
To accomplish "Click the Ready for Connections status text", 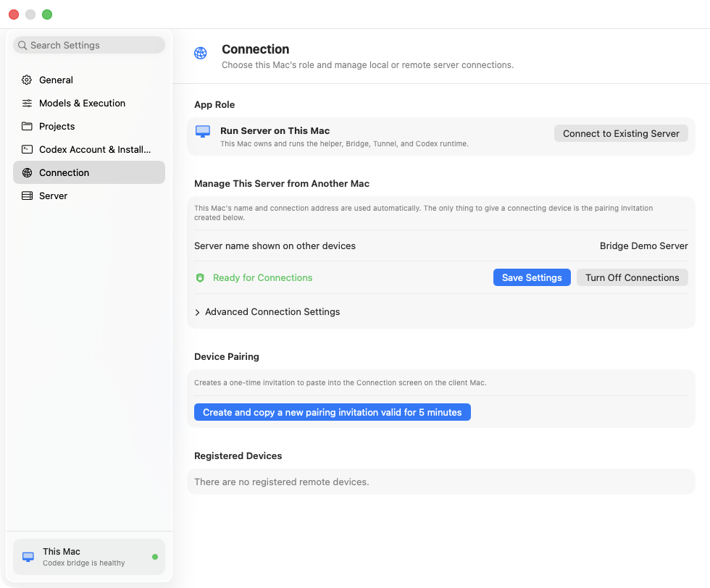I will click(262, 278).
